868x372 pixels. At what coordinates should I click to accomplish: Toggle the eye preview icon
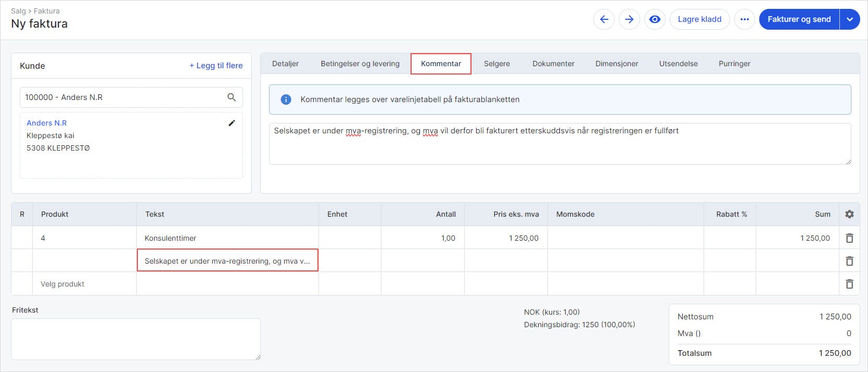point(655,19)
